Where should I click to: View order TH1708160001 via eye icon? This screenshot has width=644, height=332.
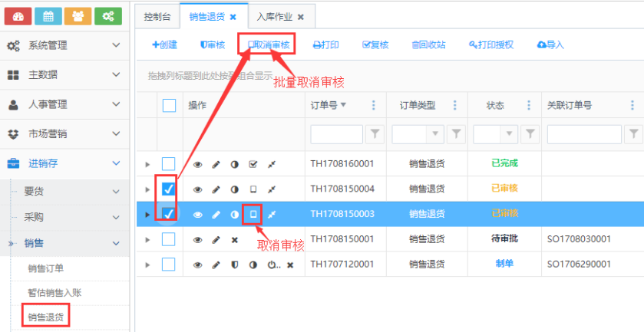(x=197, y=163)
